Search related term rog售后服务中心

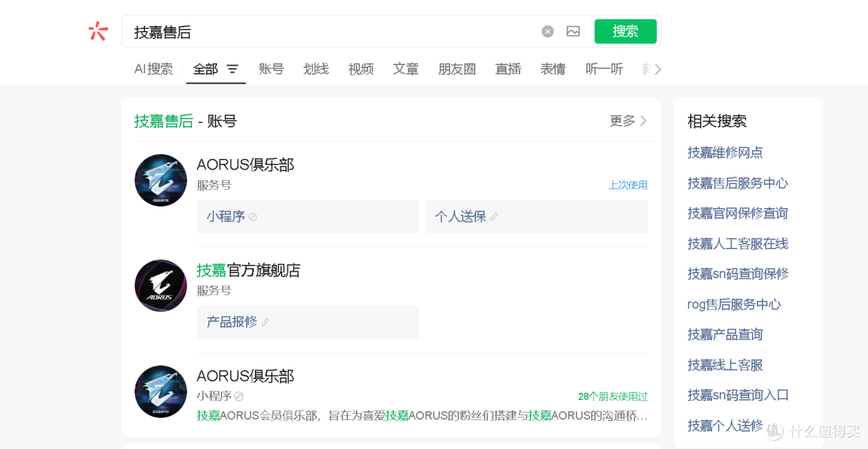(x=734, y=304)
